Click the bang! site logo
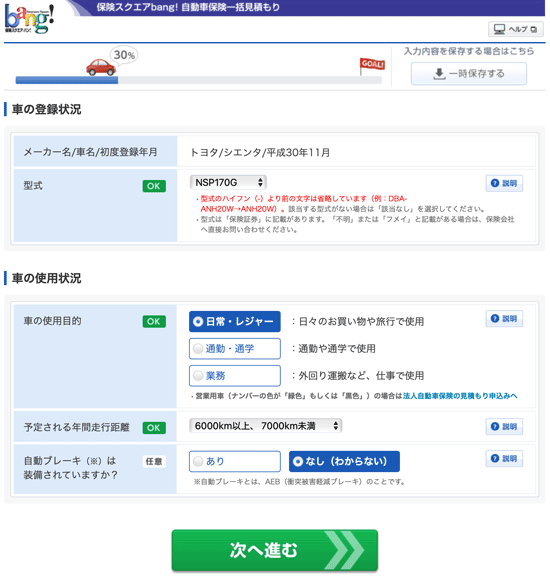550x588 pixels. (x=29, y=19)
